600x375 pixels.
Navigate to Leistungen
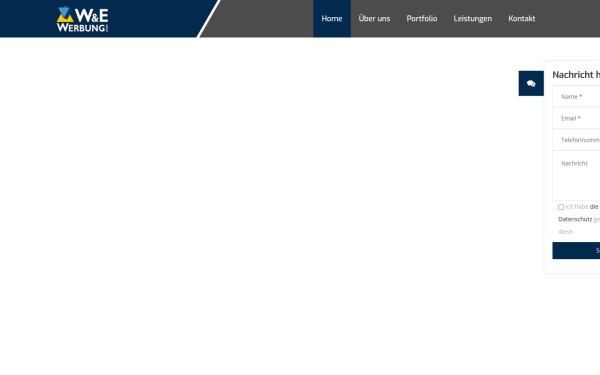pyautogui.click(x=473, y=18)
